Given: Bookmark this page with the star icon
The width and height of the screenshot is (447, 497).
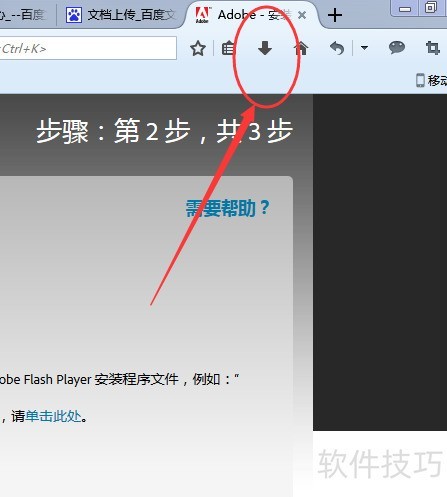Looking at the screenshot, I should click(x=198, y=49).
